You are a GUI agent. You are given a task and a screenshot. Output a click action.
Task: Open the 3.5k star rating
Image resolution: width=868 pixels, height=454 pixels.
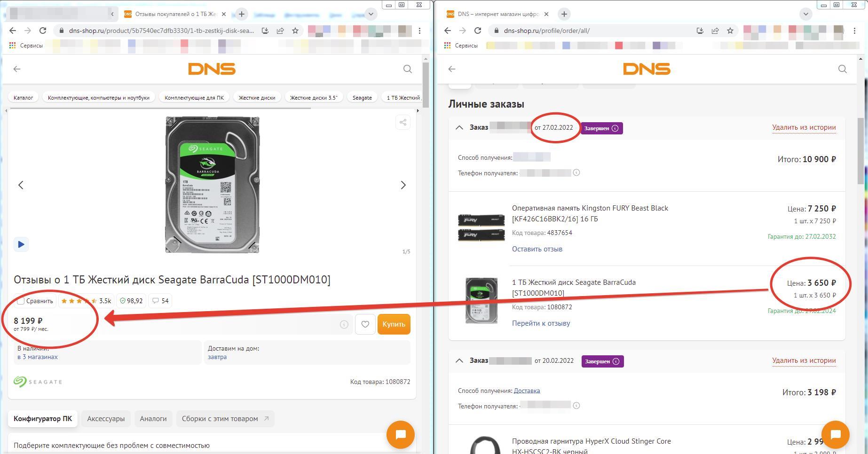86,301
